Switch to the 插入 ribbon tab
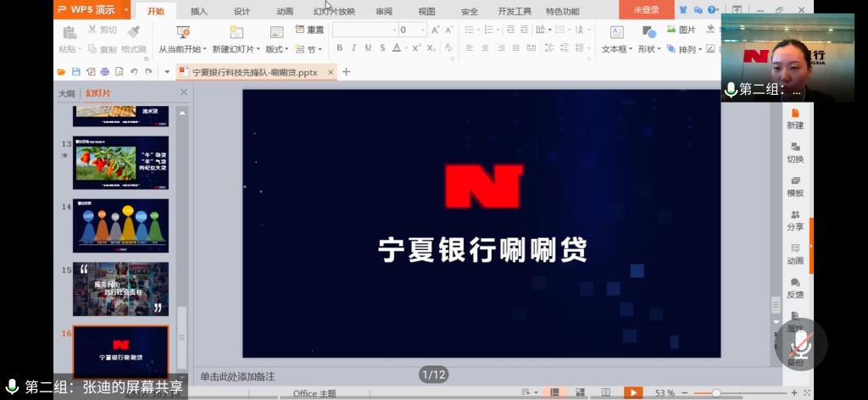This screenshot has height=400, width=868. [x=199, y=11]
